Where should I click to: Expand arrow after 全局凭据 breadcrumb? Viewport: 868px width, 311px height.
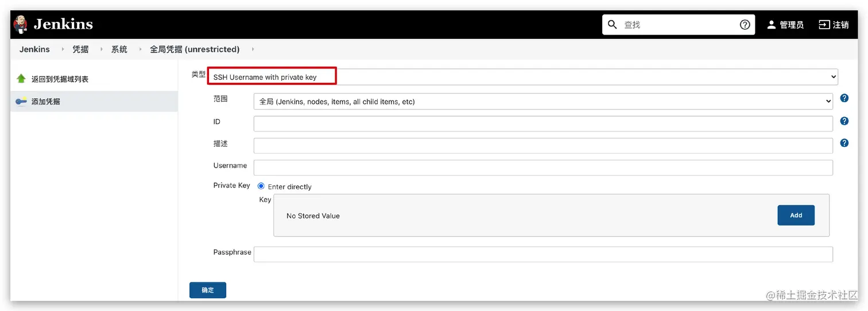point(253,49)
